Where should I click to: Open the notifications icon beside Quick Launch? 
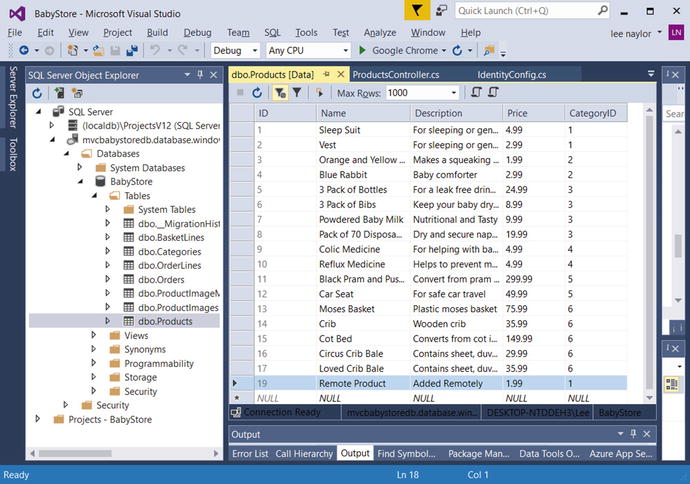(441, 10)
